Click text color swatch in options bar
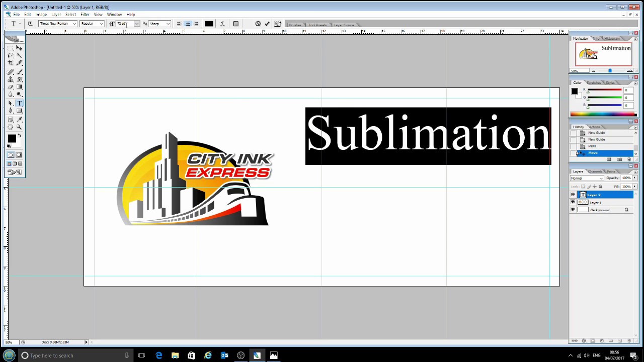Viewport: 644px width, 362px height. pyautogui.click(x=209, y=24)
